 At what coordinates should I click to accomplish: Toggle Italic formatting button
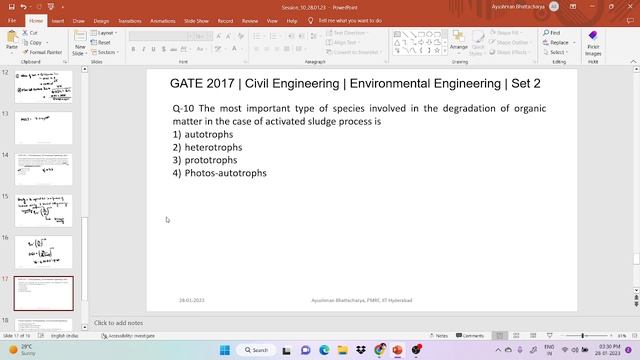pos(143,49)
